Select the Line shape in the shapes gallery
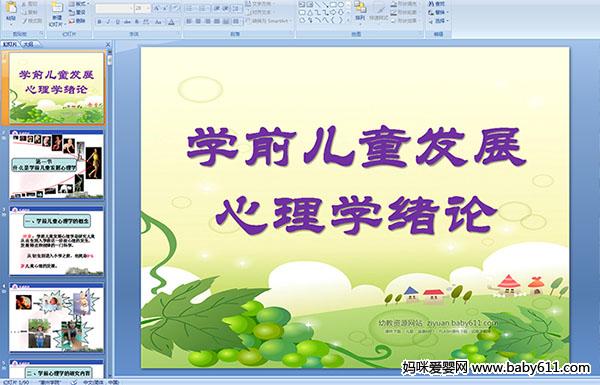Screen dimensions: 600x385 point(318,5)
